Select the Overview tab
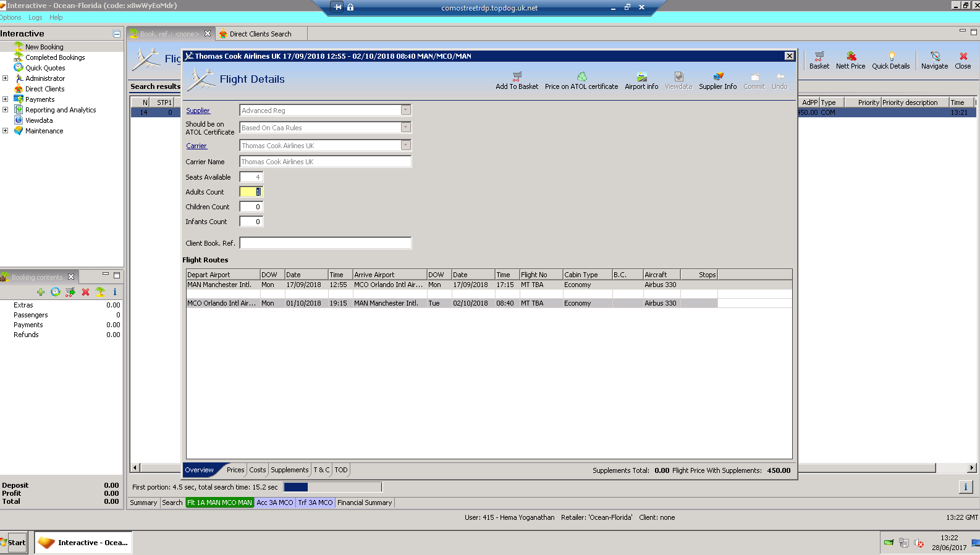Image resolution: width=980 pixels, height=555 pixels. coord(200,470)
